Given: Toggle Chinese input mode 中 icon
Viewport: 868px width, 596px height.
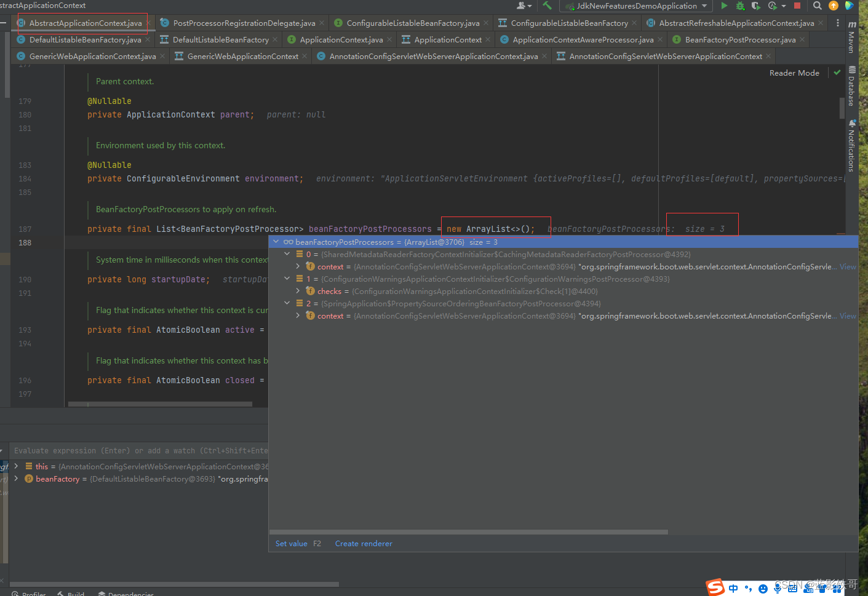Looking at the screenshot, I should (733, 589).
